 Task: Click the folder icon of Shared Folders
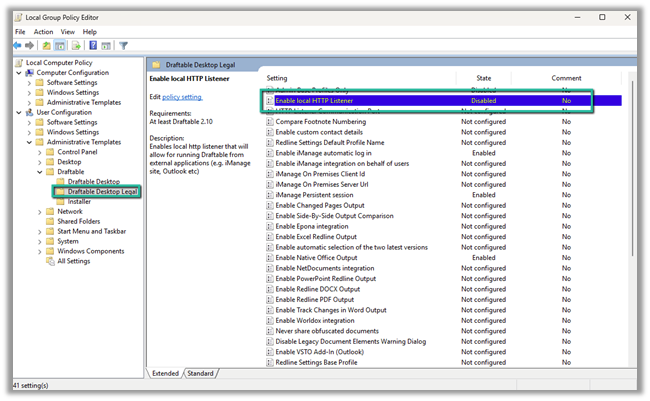pyautogui.click(x=50, y=221)
